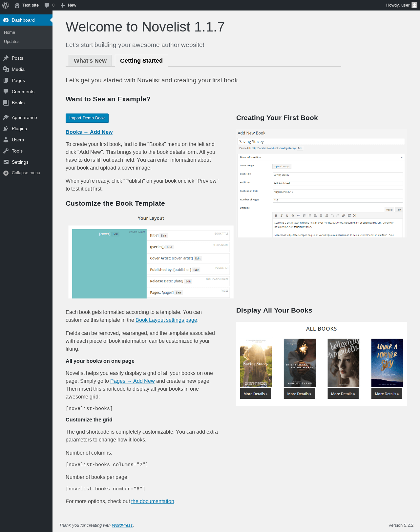Image resolution: width=420 pixels, height=532 pixels.
Task: Open the Test site home icon
Action: (17, 5)
